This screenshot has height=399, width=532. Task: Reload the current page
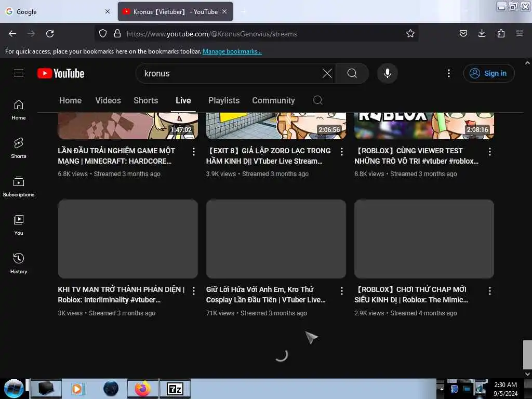pyautogui.click(x=50, y=34)
